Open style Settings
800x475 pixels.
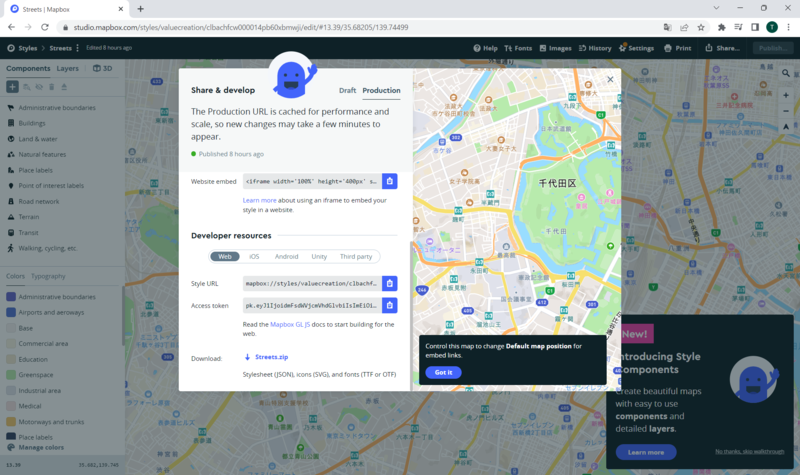[x=636, y=48]
